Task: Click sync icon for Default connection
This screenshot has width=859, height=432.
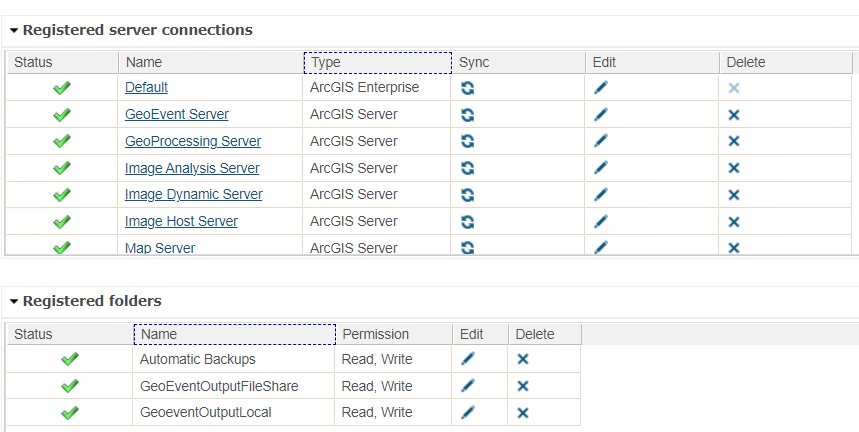Action: point(467,88)
